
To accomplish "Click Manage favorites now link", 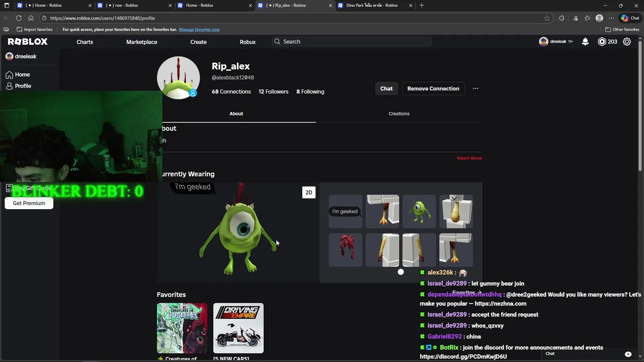I will tap(199, 29).
